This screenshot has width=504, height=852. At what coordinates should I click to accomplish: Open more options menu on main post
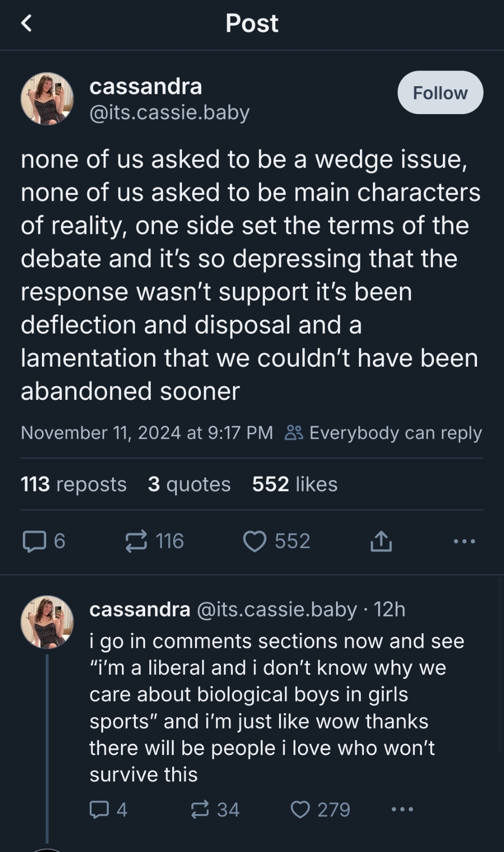point(464,541)
